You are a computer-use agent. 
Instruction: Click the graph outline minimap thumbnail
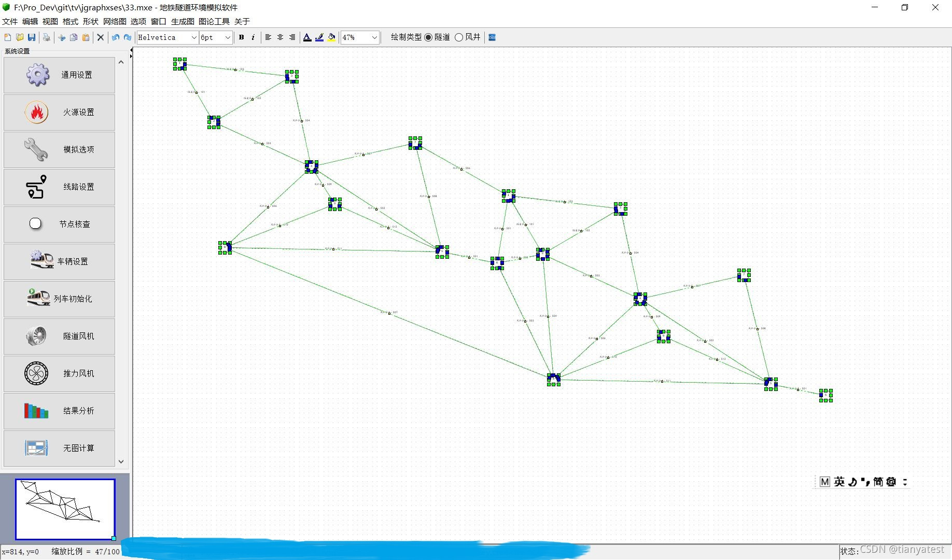[65, 509]
